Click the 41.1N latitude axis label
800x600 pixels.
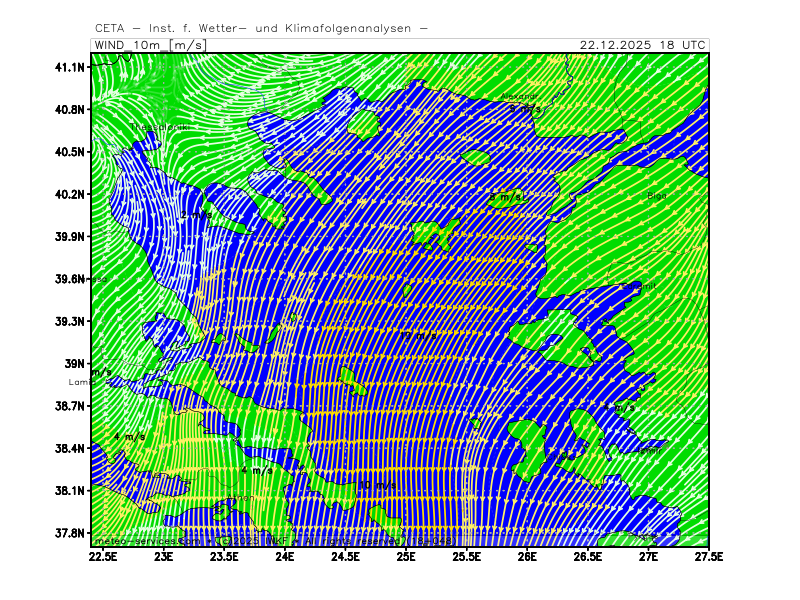(70, 67)
